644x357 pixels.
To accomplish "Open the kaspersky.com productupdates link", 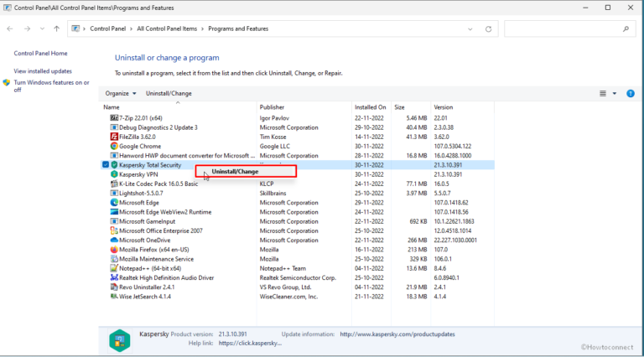I will (x=397, y=334).
